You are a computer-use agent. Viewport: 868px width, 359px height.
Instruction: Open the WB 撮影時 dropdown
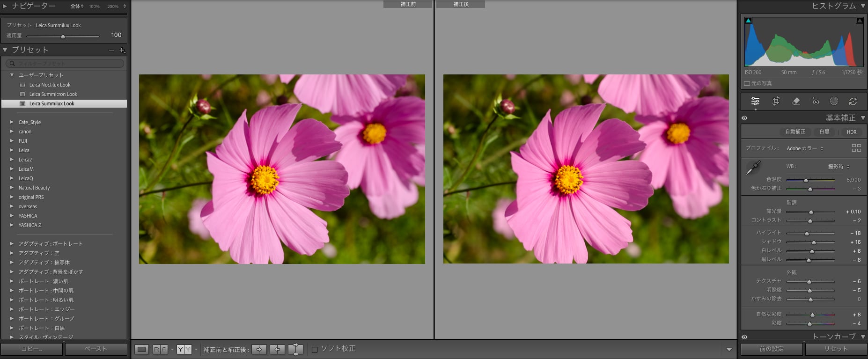tap(839, 167)
